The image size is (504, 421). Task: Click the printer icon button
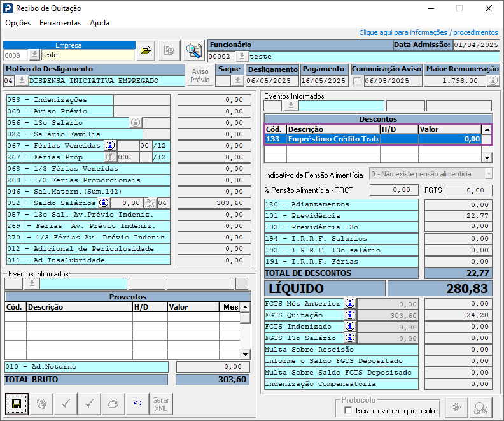[113, 404]
